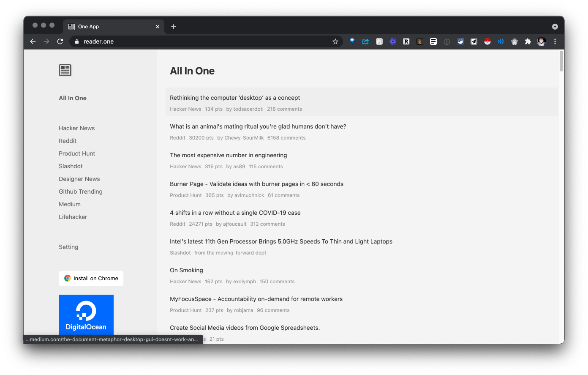588x375 pixels.
Task: Open the Hacker News feed
Action: [76, 128]
